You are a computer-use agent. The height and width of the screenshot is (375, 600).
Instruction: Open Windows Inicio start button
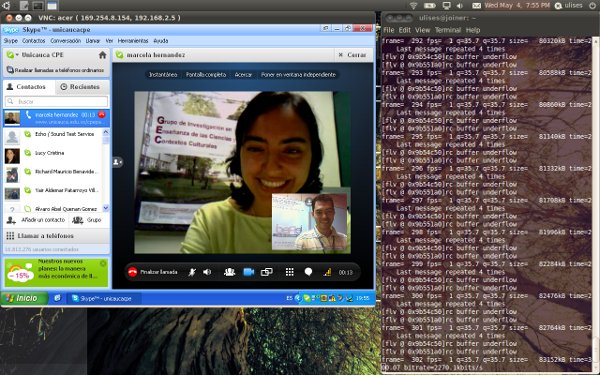click(x=24, y=298)
